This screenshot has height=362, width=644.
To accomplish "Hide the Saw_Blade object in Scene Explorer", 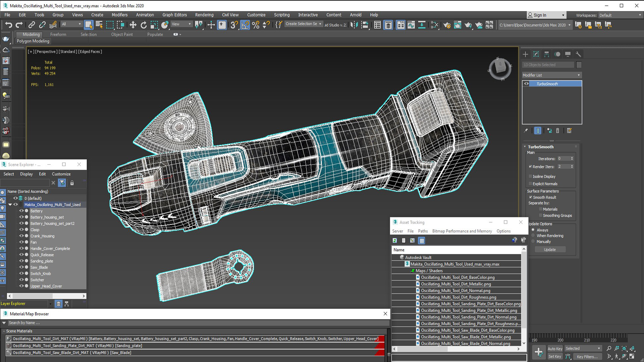I will pos(21,267).
